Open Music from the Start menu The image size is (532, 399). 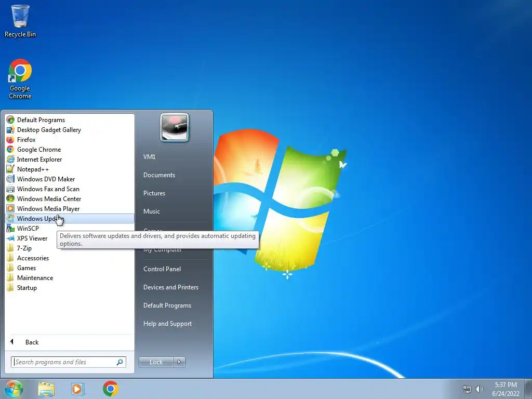click(152, 211)
